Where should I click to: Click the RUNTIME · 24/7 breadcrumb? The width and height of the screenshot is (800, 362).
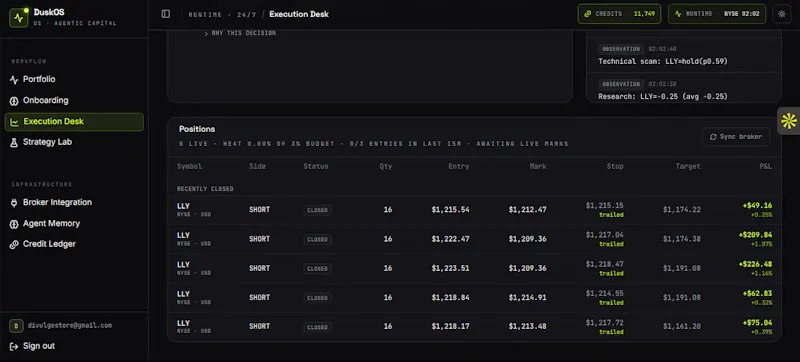tap(222, 15)
